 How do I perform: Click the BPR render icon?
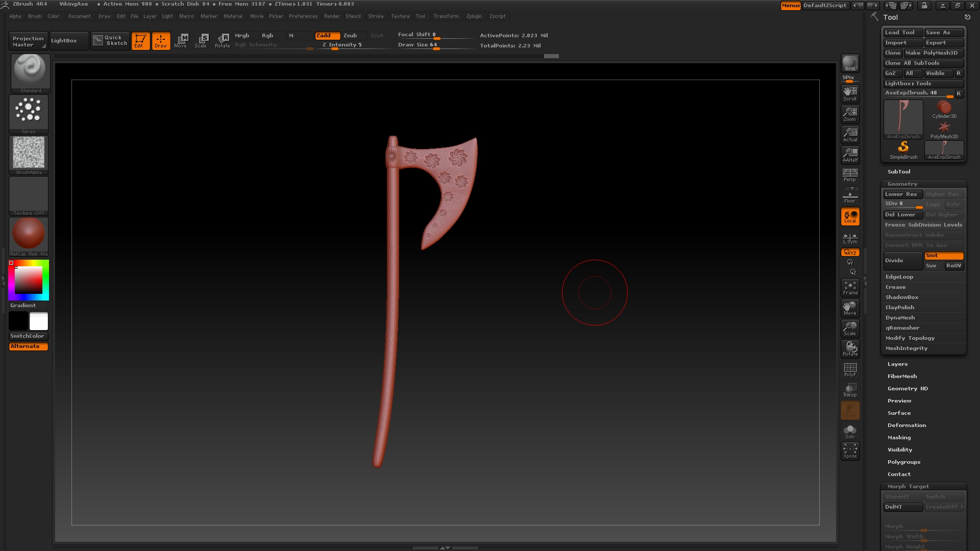[850, 63]
